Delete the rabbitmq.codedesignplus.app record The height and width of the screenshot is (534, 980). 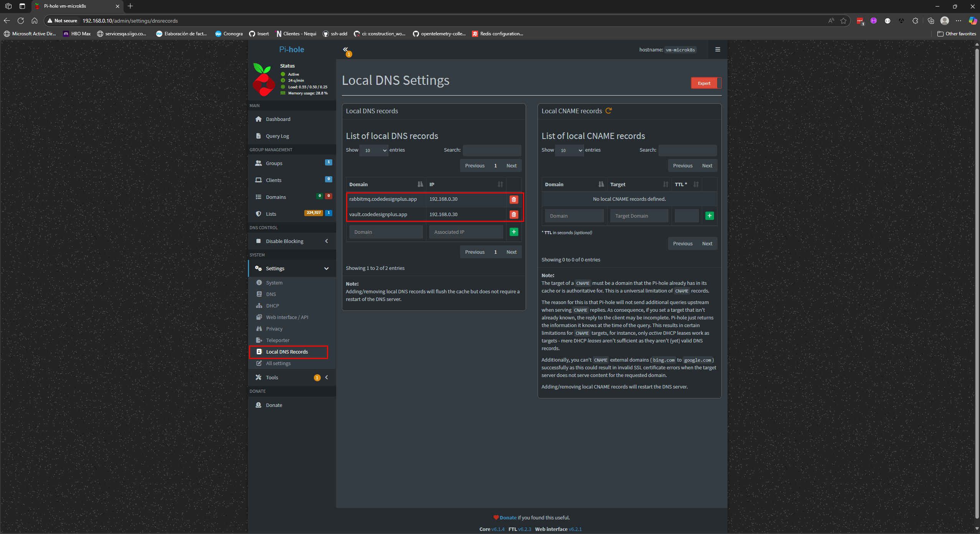pyautogui.click(x=514, y=199)
